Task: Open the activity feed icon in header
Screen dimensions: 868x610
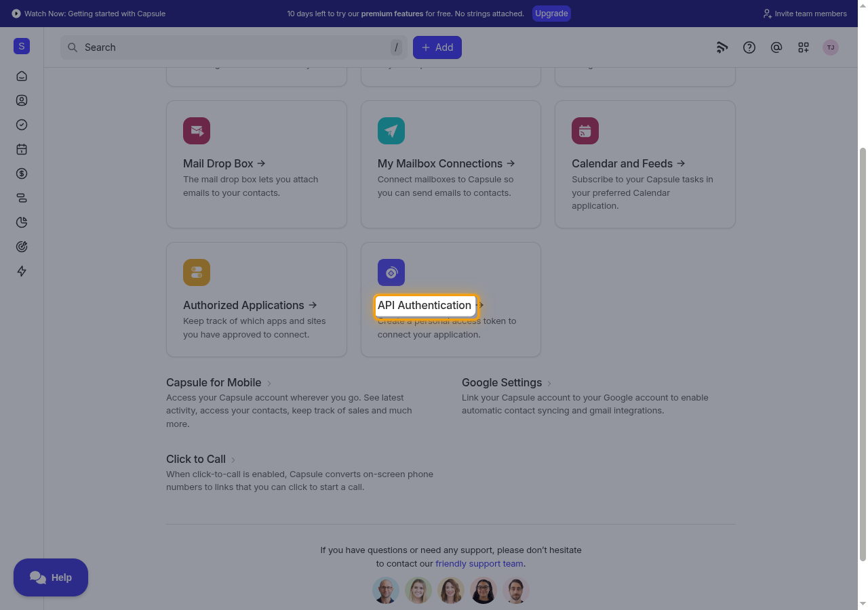Action: (722, 47)
